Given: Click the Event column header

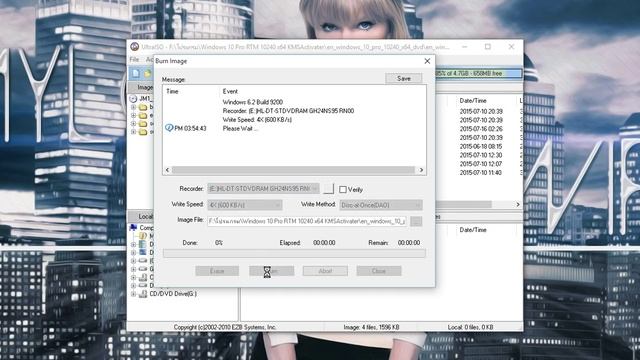Looking at the screenshot, I should click(x=230, y=91).
